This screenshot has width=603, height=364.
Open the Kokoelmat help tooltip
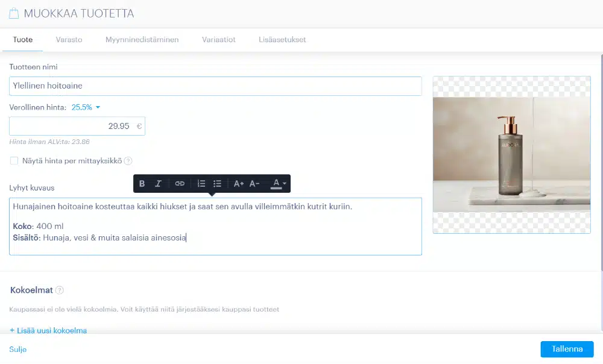point(60,290)
